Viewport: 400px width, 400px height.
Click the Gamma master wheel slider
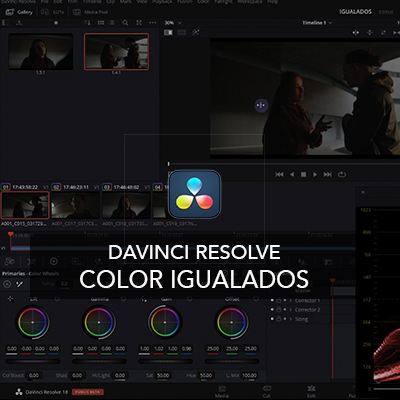[x=99, y=361]
